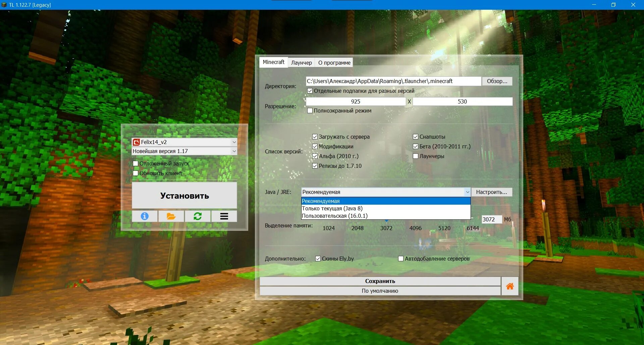Toggle the 'Бета (2010-2011 гг.)' checkbox
Screen dimensions: 644x345
point(416,146)
